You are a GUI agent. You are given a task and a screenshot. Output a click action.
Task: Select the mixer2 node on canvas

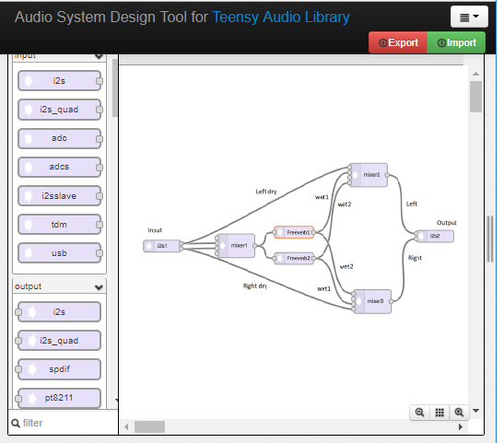click(368, 175)
